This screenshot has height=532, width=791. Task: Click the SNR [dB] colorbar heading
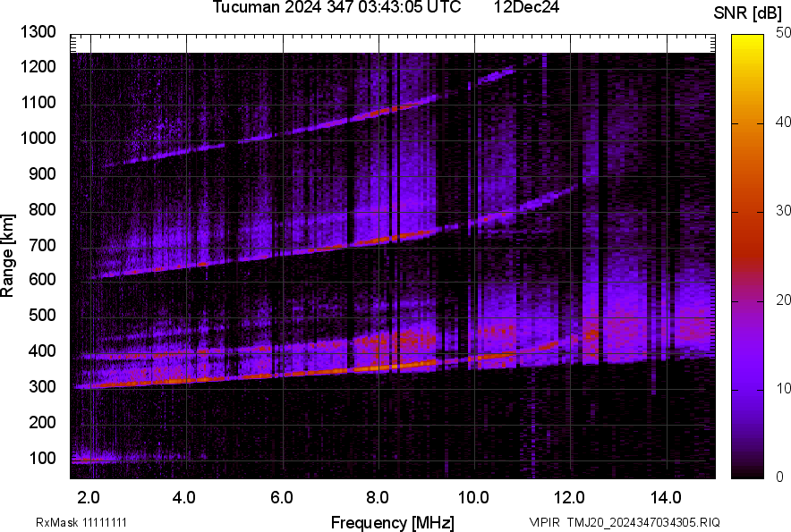pyautogui.click(x=750, y=13)
